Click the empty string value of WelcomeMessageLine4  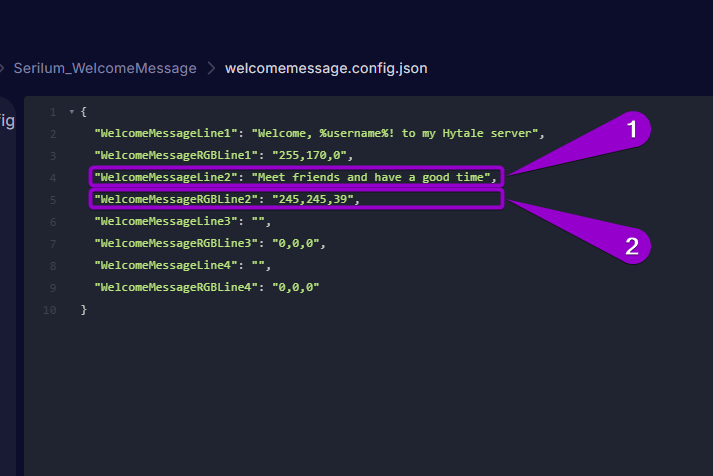258,265
